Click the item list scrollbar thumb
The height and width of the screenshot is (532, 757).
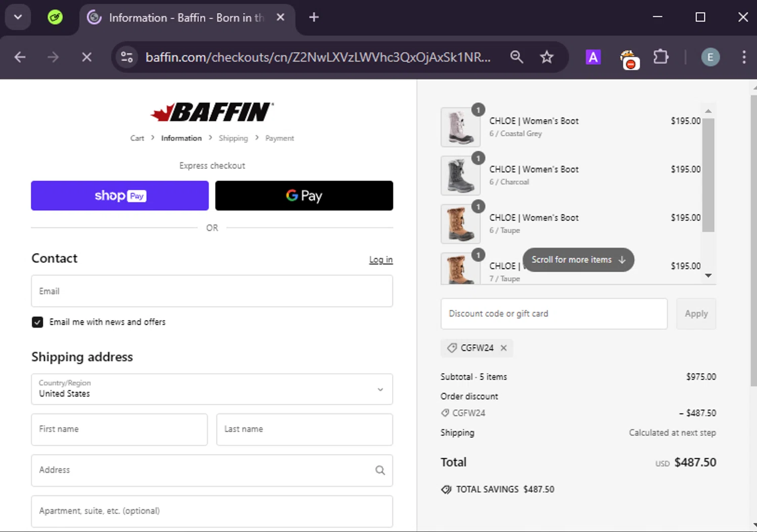coord(708,175)
